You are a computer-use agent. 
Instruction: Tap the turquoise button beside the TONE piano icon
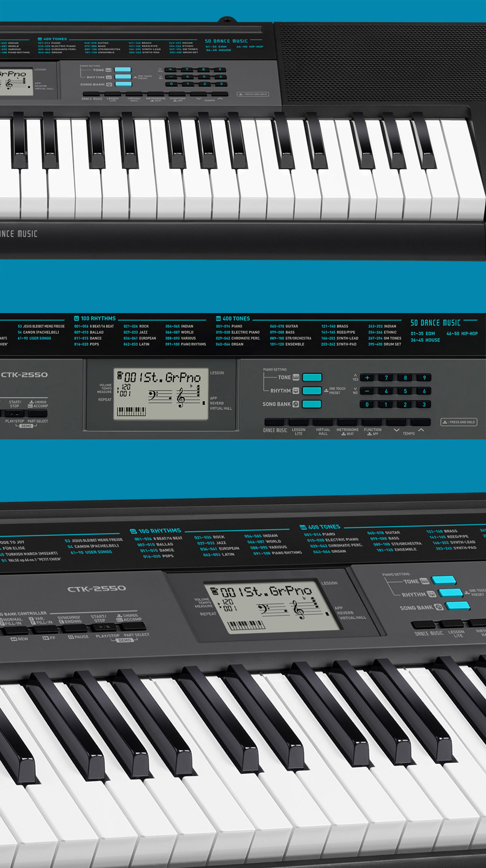coord(312,377)
